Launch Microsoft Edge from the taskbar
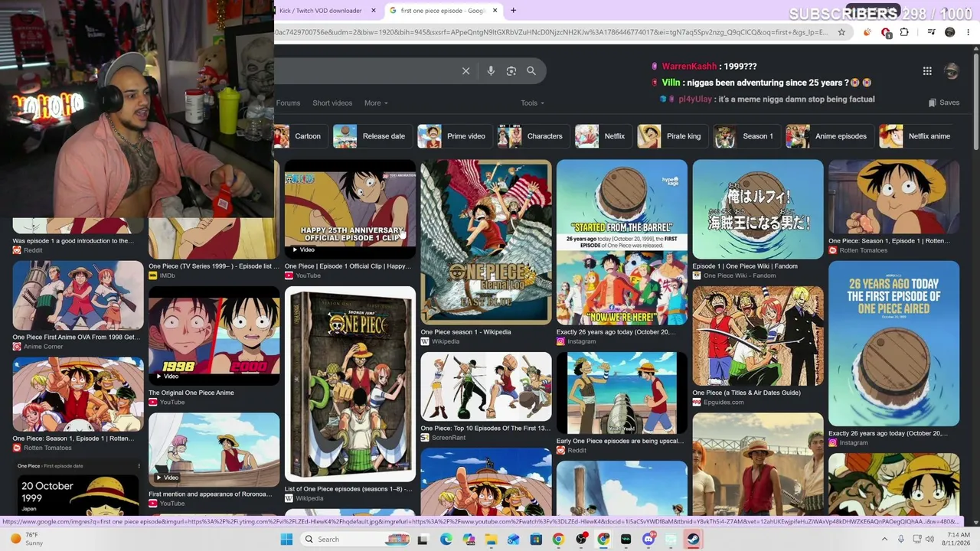Screen dimensions: 980x551 pos(446,540)
